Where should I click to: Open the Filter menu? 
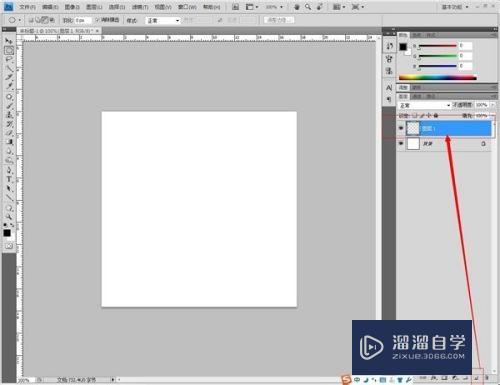pos(140,7)
